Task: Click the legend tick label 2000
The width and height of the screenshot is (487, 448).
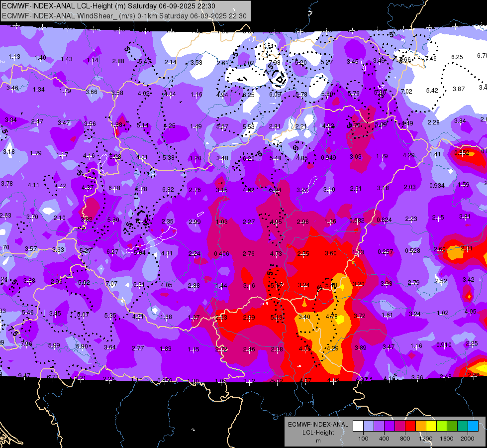Action: tap(468, 439)
